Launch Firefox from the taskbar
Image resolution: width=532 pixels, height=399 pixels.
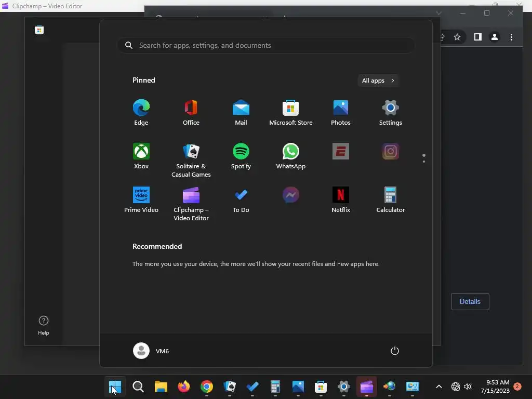[x=184, y=387]
